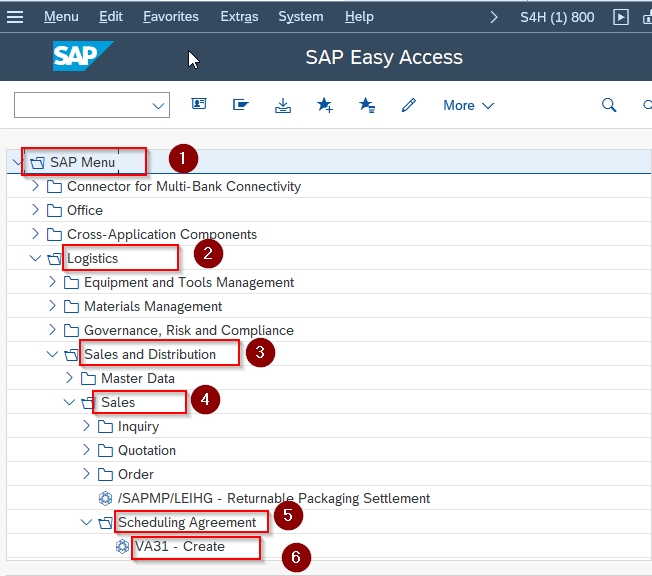This screenshot has width=652, height=576.
Task: Expand the Master Data folder arrow
Action: [69, 378]
